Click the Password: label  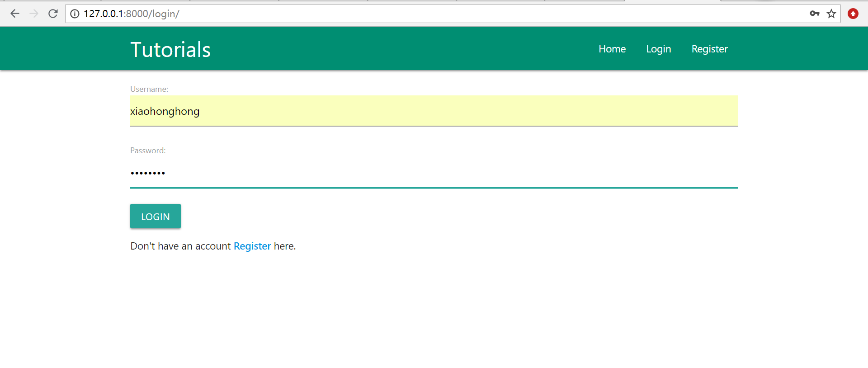point(148,151)
